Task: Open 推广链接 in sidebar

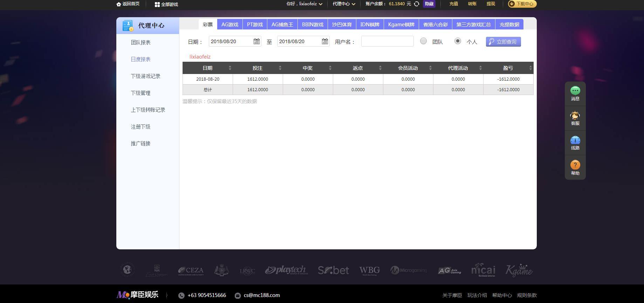Action: 141,143
